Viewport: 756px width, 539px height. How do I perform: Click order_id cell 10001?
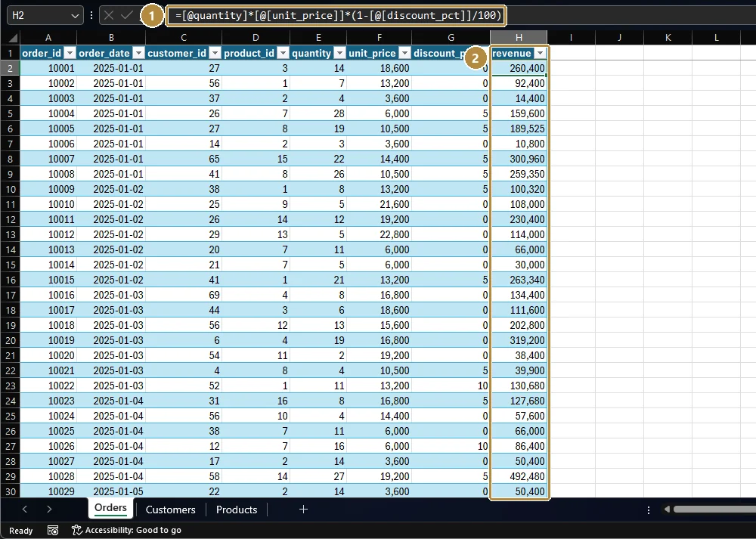pos(48,68)
